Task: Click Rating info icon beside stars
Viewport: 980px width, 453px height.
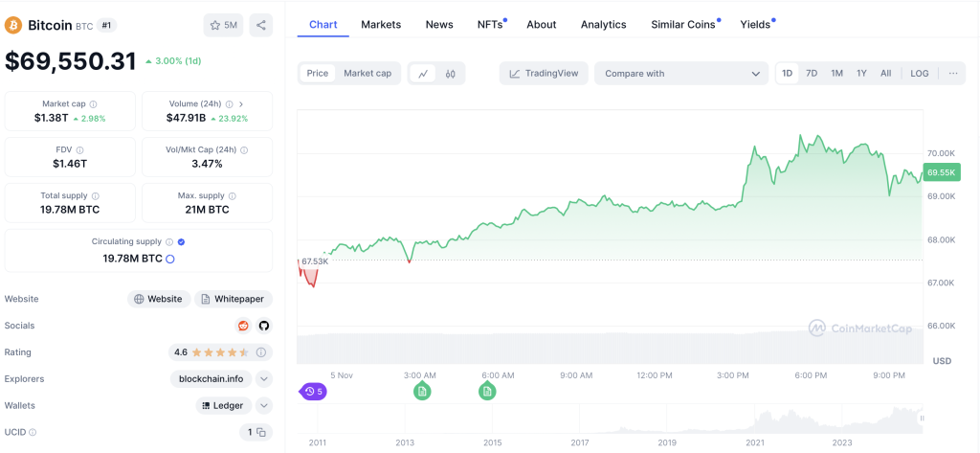Action: [x=261, y=352]
